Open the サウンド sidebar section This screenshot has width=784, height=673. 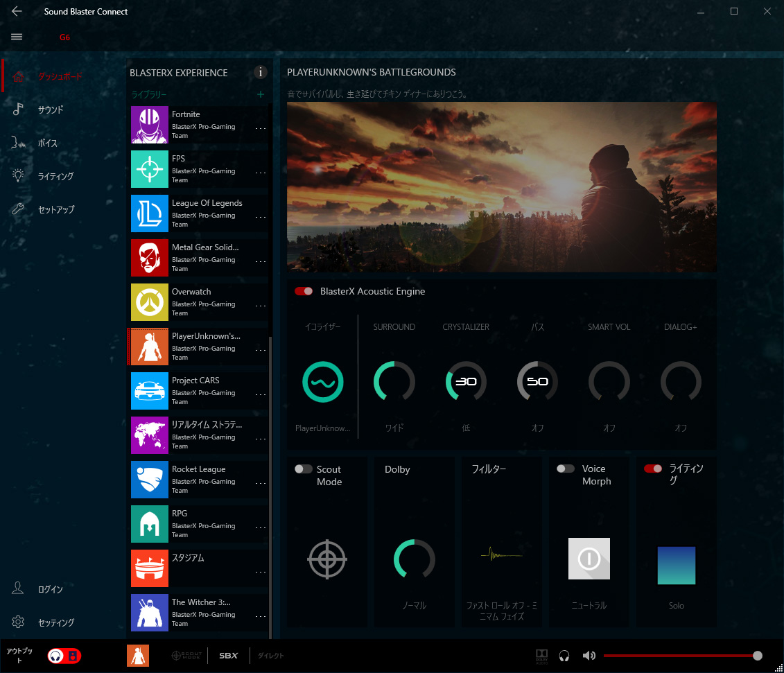click(51, 110)
